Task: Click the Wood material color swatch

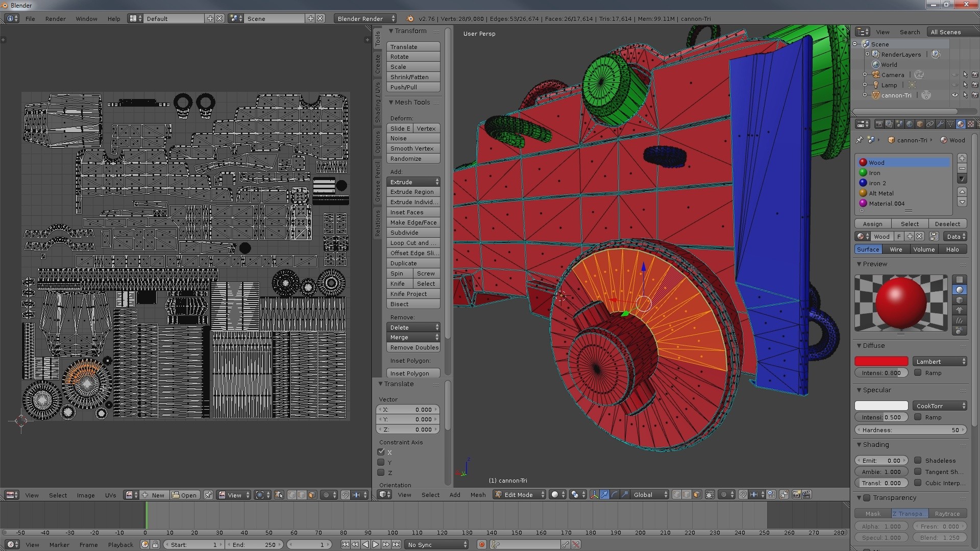Action: pos(864,162)
